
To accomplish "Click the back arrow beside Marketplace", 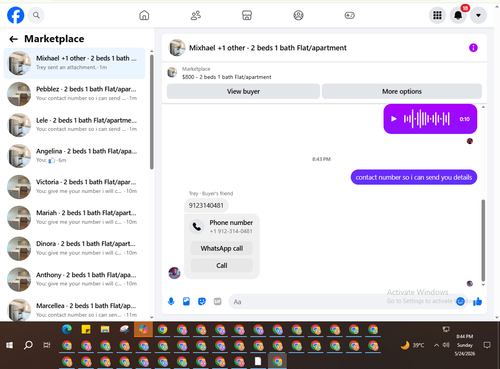I will (13, 39).
